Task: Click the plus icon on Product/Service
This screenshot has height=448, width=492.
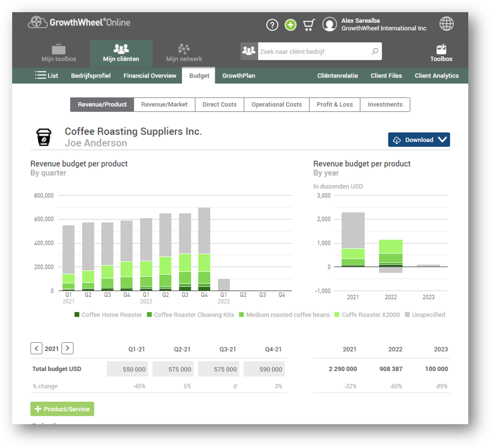Action: click(x=38, y=409)
